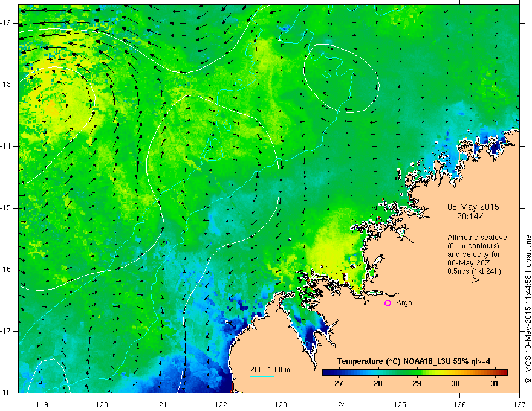This screenshot has width=532, height=411.
Task: Click '0.5m/s (1kt 24h)' velocity scale text
Action: (x=474, y=271)
